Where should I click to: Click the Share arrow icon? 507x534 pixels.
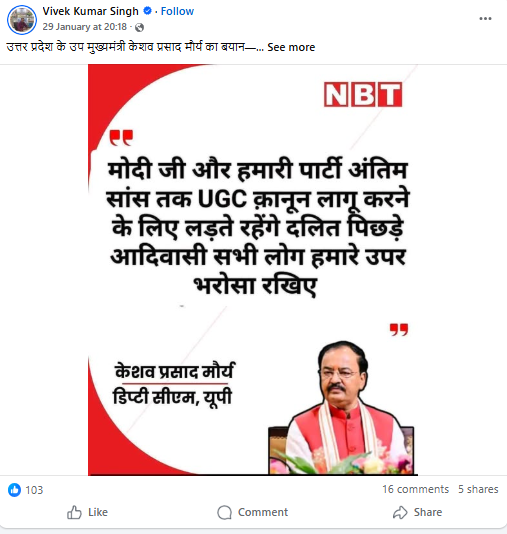click(x=400, y=512)
